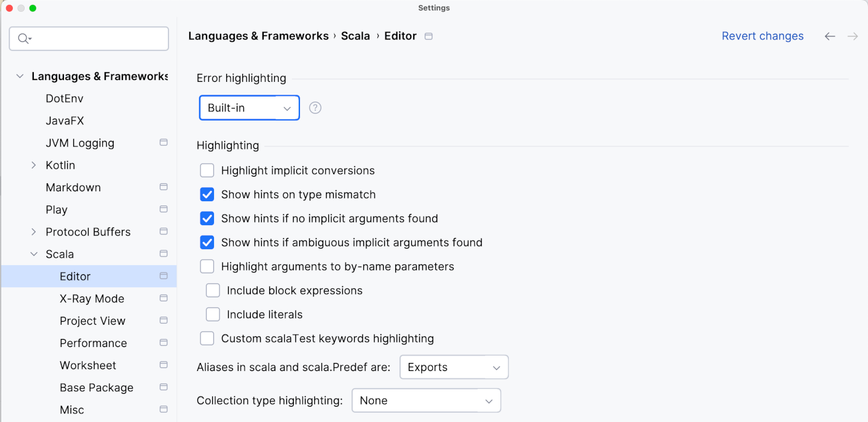868x422 pixels.
Task: Click the search magnifier icon
Action: tap(24, 39)
